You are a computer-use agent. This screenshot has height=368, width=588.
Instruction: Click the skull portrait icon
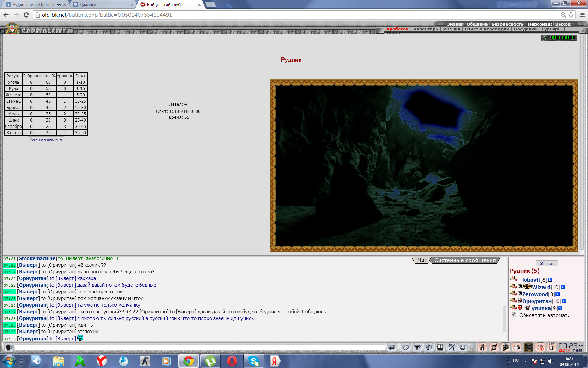528,347
